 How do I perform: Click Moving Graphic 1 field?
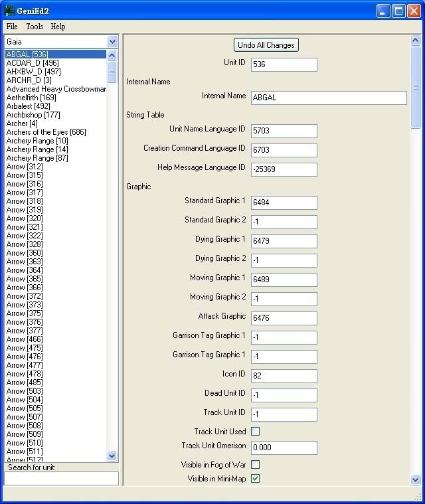(284, 280)
